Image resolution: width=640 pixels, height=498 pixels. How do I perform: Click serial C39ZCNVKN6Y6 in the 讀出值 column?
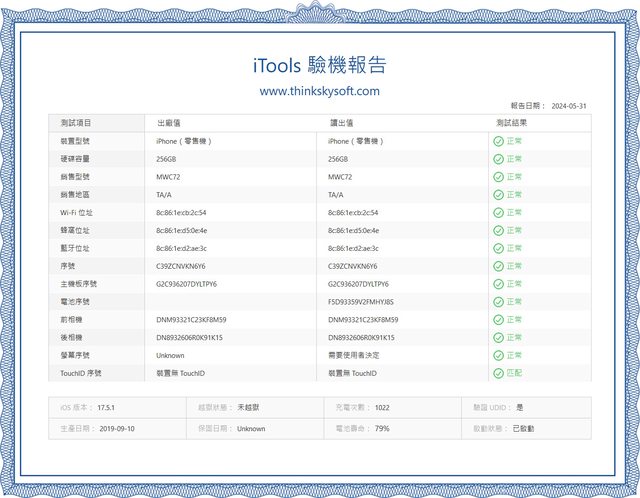click(x=353, y=266)
